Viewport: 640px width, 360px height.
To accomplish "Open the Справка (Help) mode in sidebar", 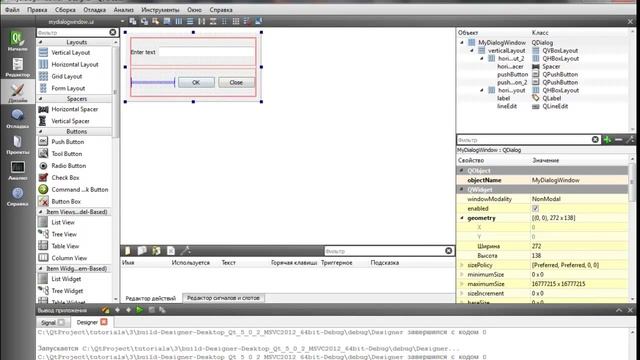I will 17,196.
